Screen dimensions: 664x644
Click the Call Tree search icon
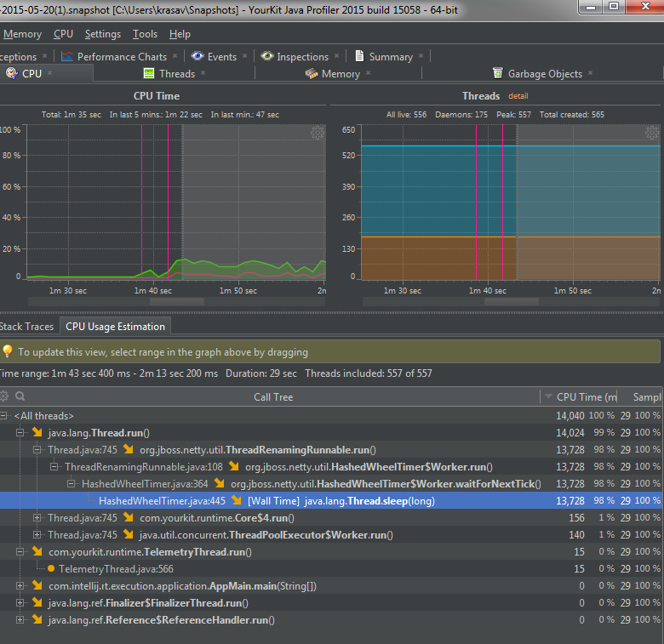pyautogui.click(x=20, y=396)
